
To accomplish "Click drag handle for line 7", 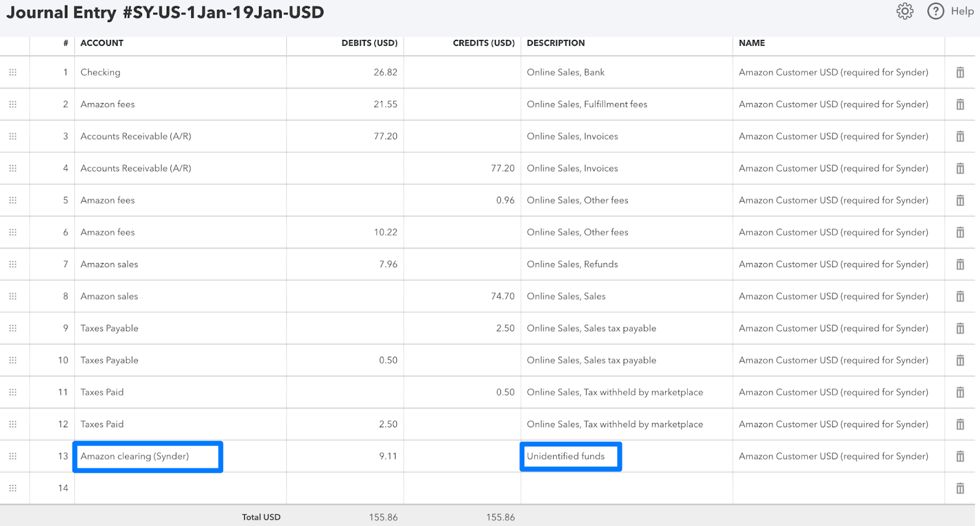I will coord(13,264).
